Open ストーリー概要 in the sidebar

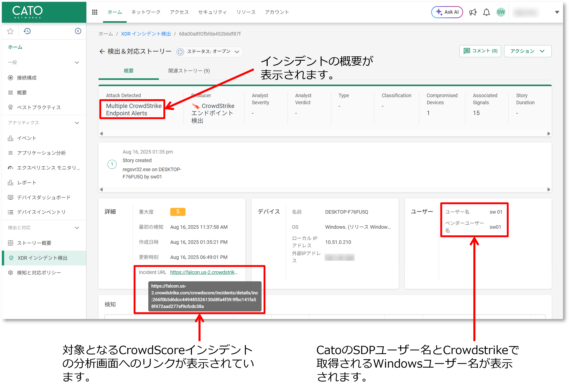[x=34, y=243]
